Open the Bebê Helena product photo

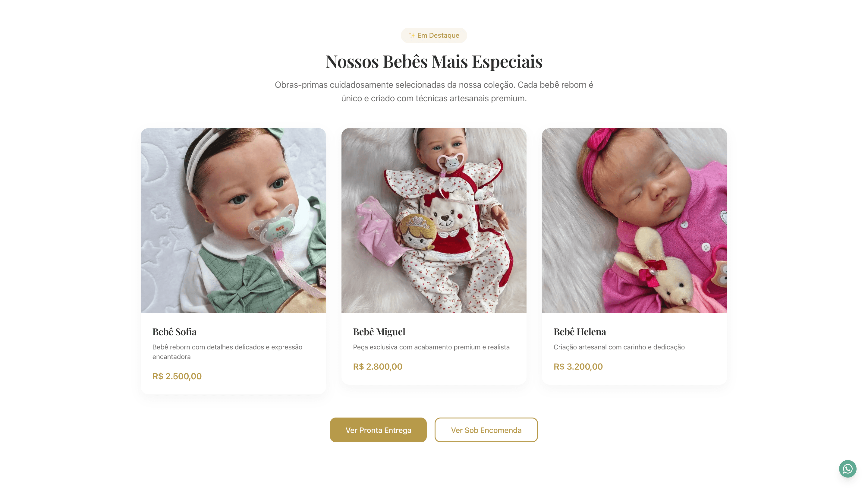634,220
